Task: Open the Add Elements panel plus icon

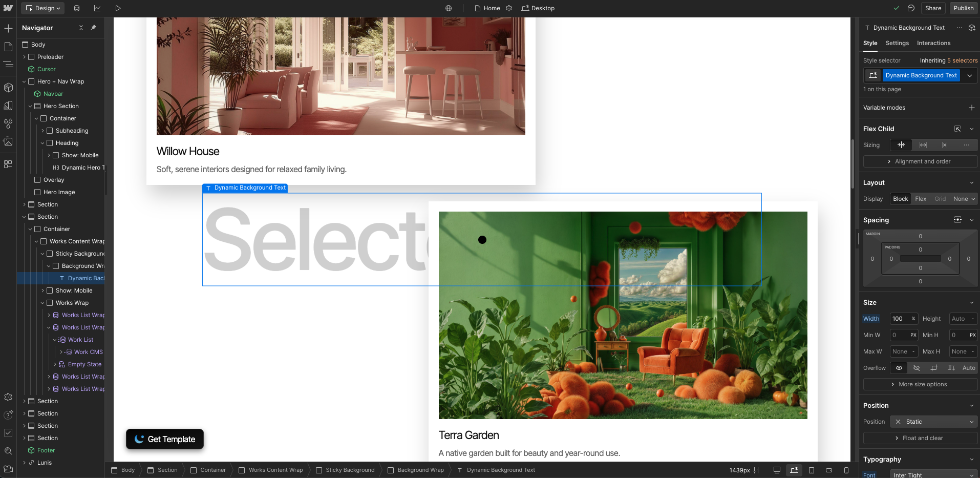Action: tap(8, 28)
